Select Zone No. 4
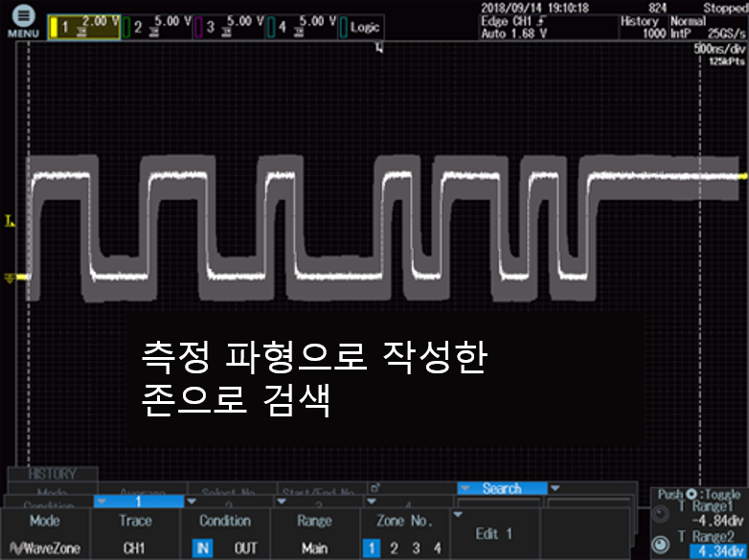Image resolution: width=749 pixels, height=560 pixels. tap(438, 549)
